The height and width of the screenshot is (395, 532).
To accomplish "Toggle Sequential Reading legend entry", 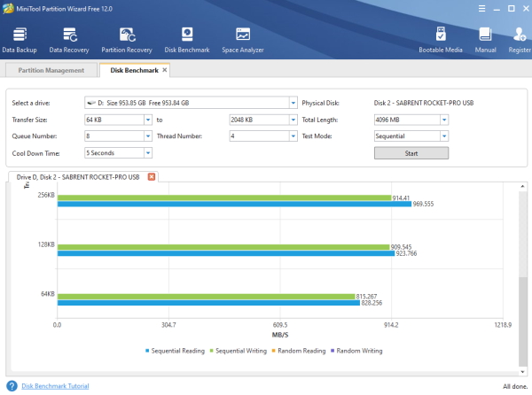I will click(175, 351).
